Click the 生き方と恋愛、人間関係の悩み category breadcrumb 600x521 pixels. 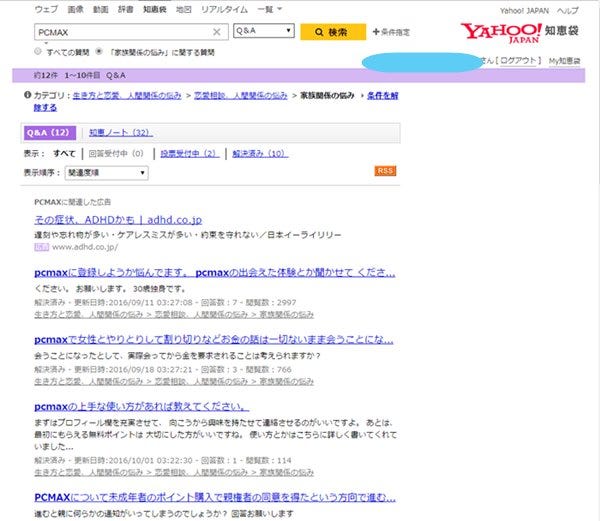(x=127, y=96)
